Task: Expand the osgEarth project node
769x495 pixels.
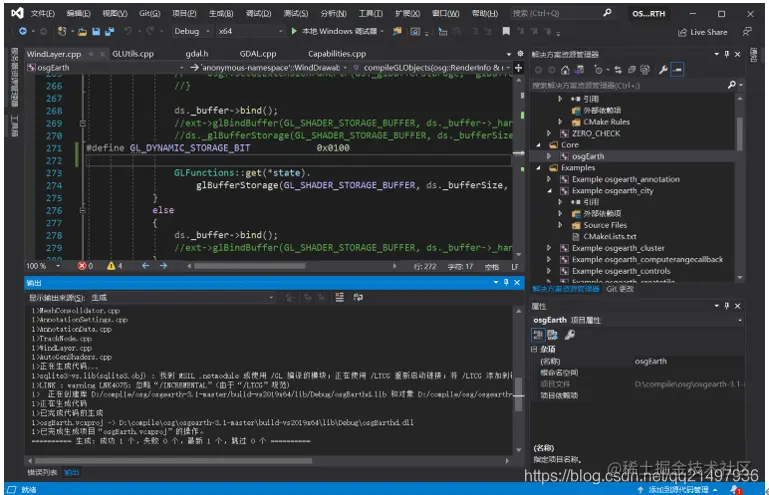Action: point(549,156)
